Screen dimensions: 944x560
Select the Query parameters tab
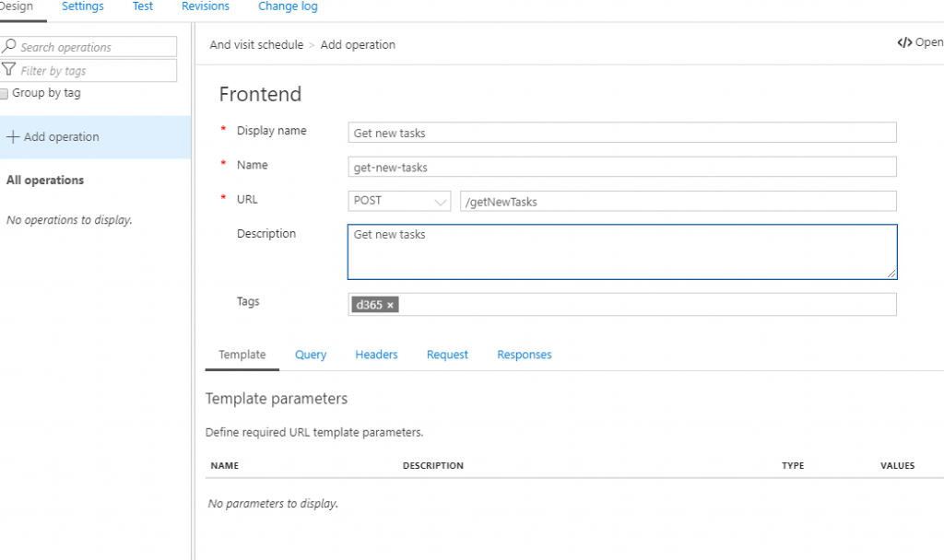pyautogui.click(x=311, y=355)
